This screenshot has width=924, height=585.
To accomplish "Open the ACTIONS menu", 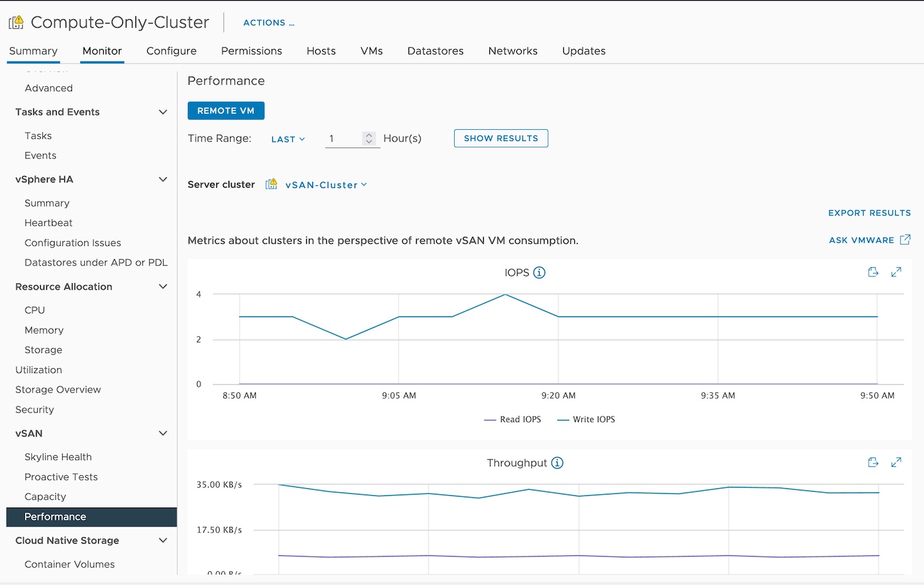I will pos(268,22).
